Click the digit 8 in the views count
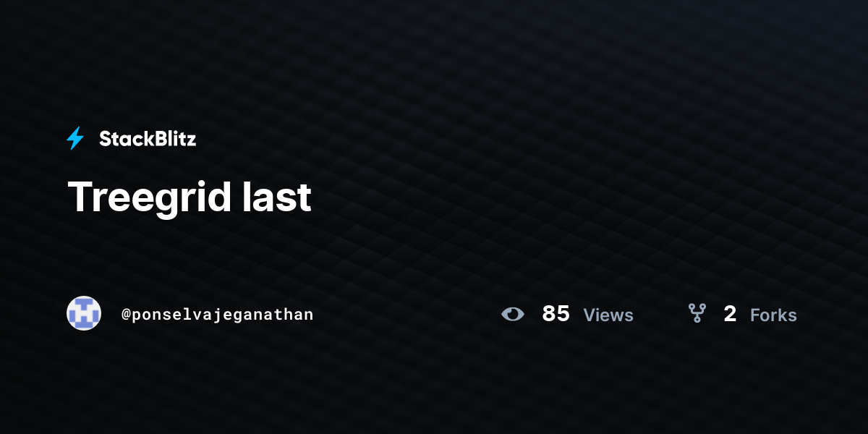The image size is (868, 434). pos(548,314)
